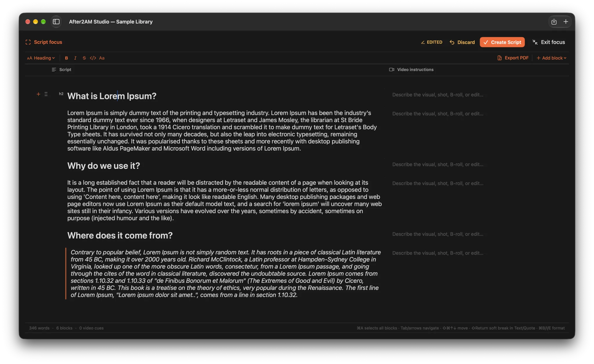Click the plus icon in title bar
The image size is (594, 364).
pyautogui.click(x=566, y=22)
